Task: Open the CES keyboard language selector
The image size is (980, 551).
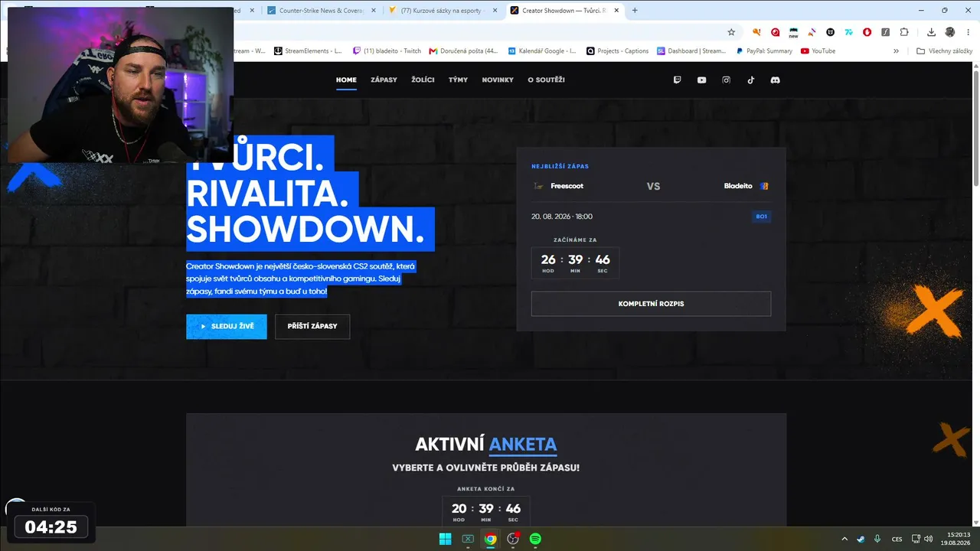Action: [897, 539]
